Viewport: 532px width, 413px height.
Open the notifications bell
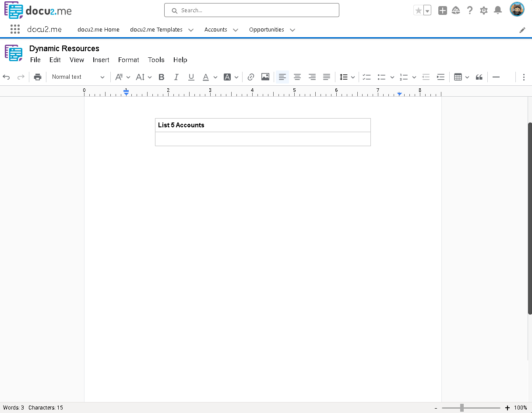(498, 10)
